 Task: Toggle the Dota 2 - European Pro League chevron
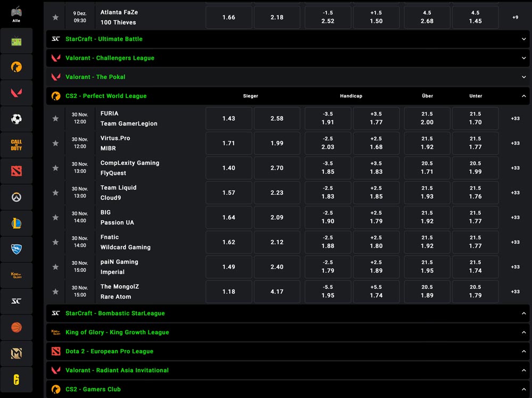pyautogui.click(x=524, y=351)
